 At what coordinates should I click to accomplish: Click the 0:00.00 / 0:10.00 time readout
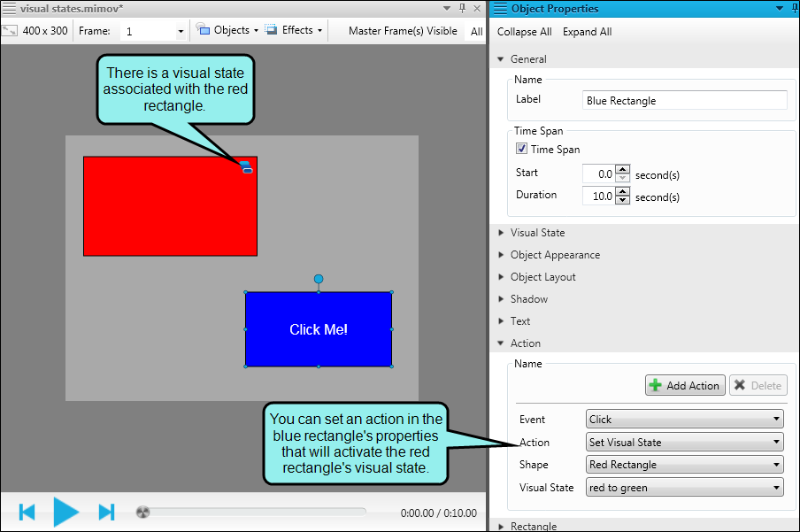(x=439, y=513)
